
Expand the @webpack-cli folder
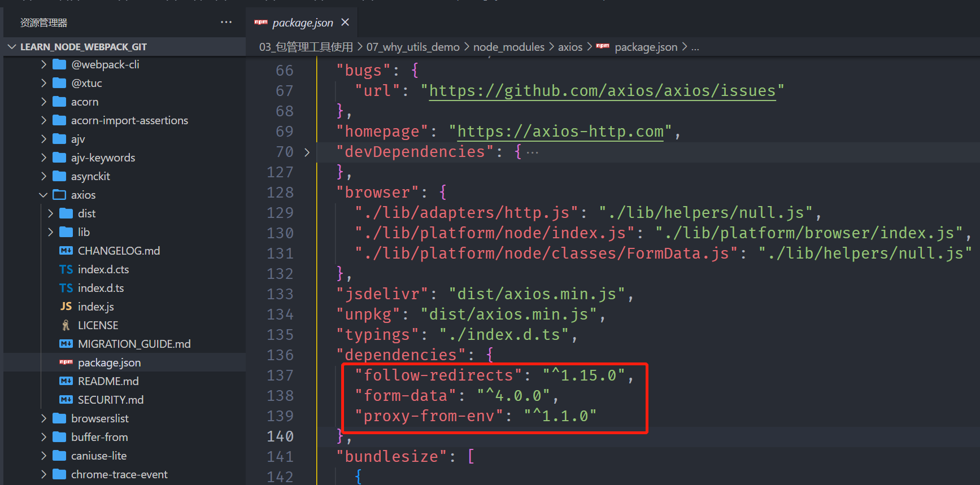click(x=43, y=64)
